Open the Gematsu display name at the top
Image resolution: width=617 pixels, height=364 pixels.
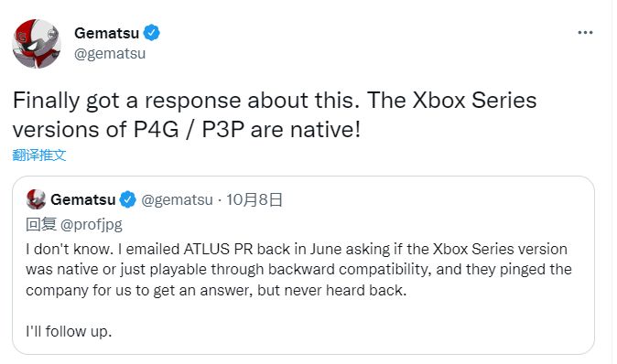pyautogui.click(x=106, y=33)
